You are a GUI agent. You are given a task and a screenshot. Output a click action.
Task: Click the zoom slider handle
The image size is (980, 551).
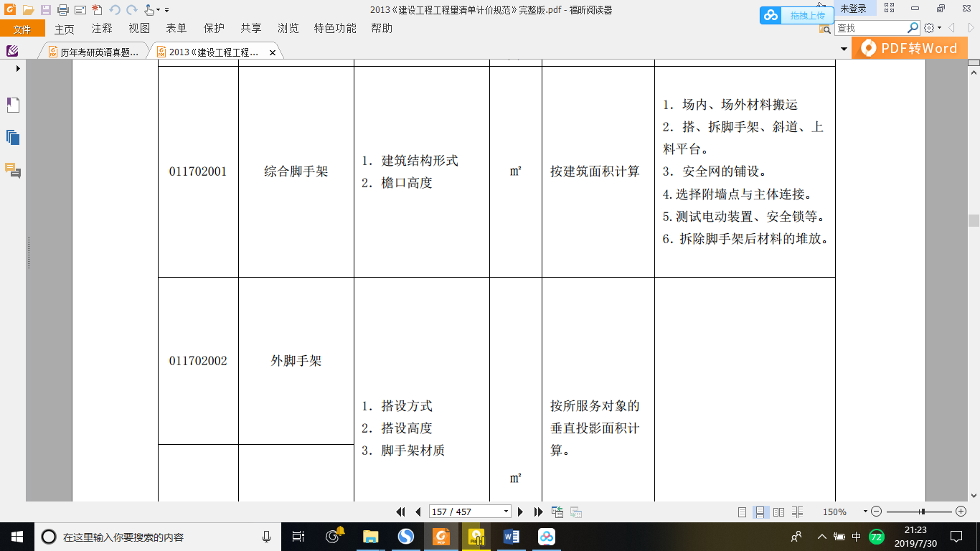tap(923, 512)
